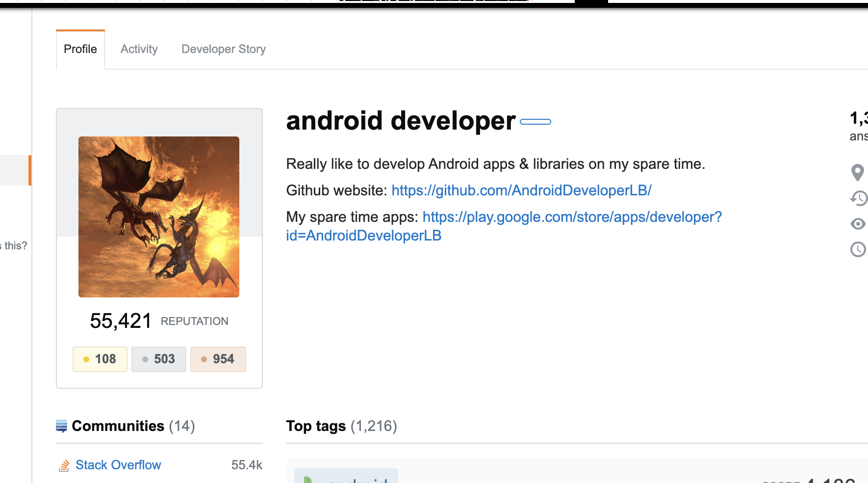Viewport: 868px width, 483px height.
Task: Click the Communities stack icon
Action: (x=61, y=426)
